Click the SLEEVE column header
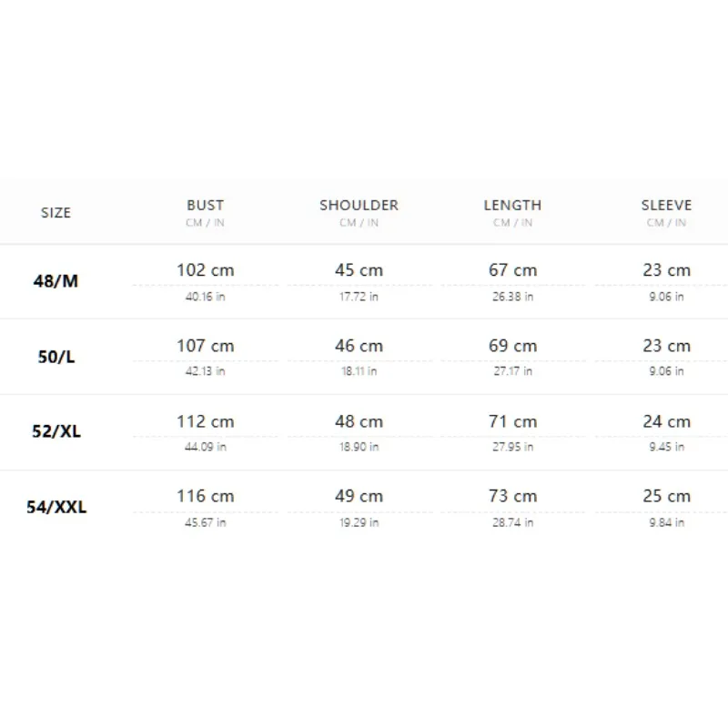 tap(666, 206)
